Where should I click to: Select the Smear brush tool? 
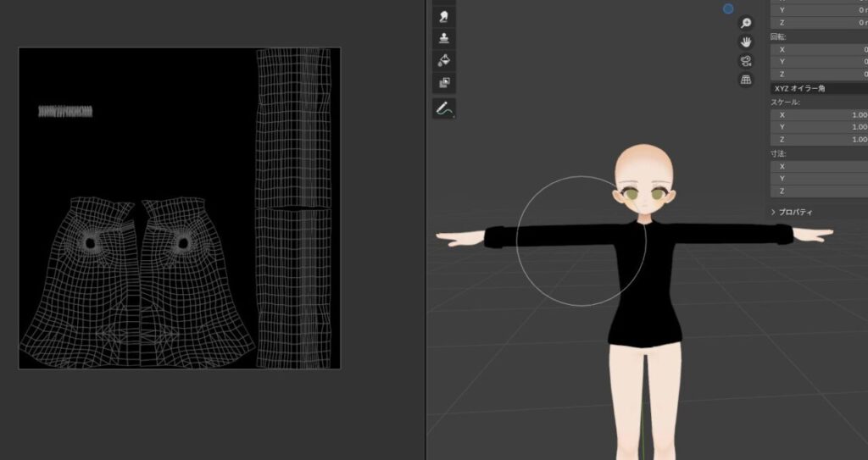coord(444,15)
